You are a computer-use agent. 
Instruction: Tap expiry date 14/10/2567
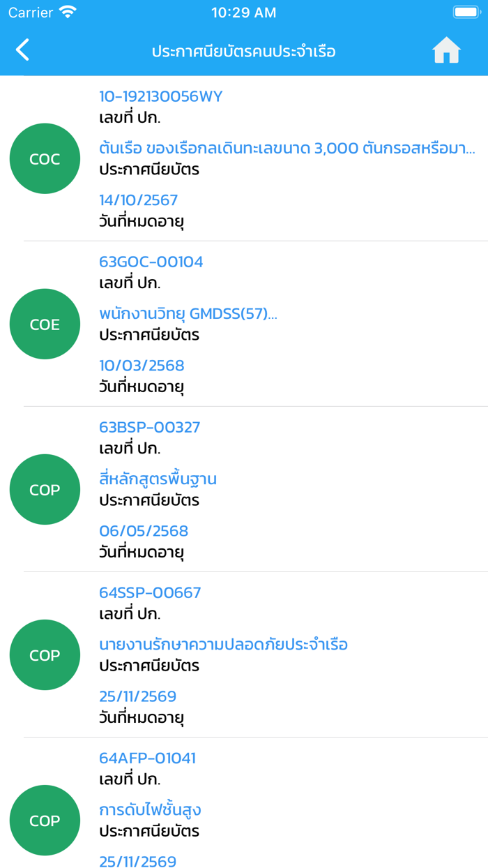[138, 200]
